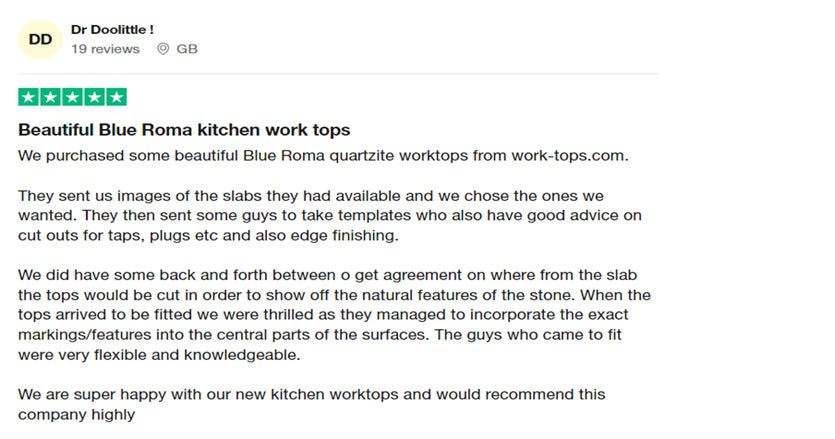Click the work-tops.com text in the review
Screen dimensions: 835x439
pos(568,156)
